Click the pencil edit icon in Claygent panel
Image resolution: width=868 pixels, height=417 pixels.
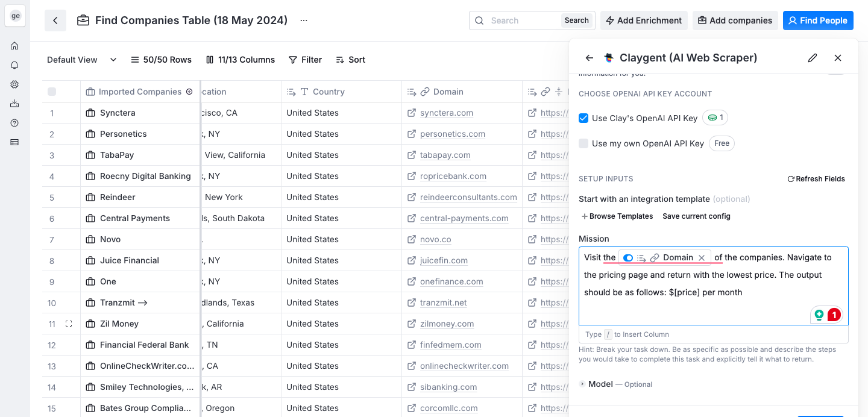813,58
